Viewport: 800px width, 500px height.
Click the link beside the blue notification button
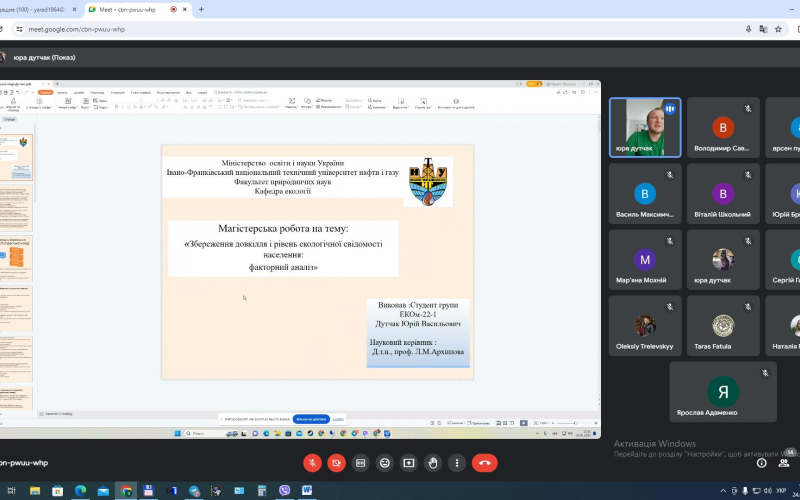pyautogui.click(x=338, y=419)
